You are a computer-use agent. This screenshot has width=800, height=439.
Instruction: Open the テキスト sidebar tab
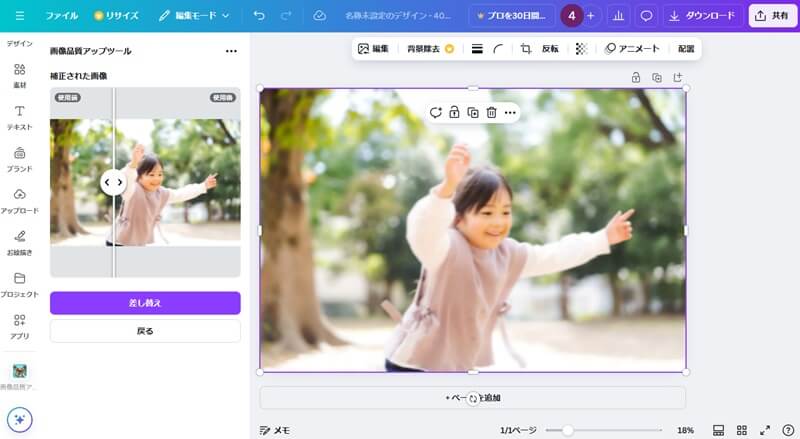point(19,118)
